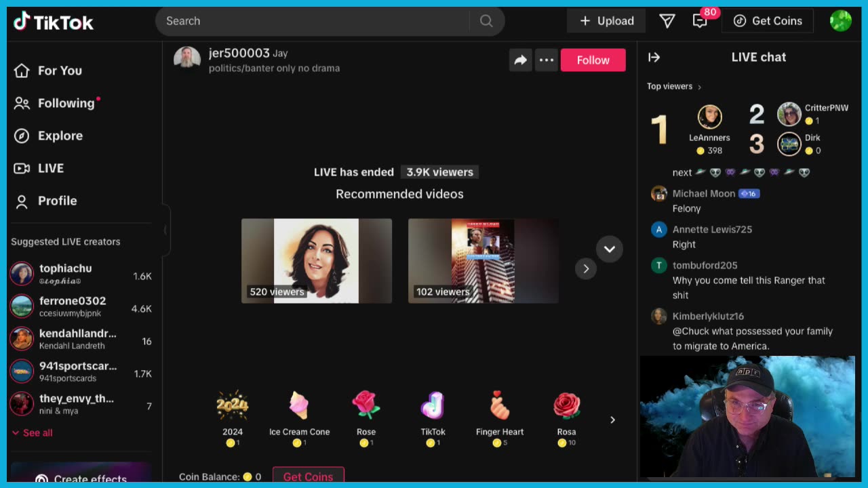
Task: Show more gifts arrow
Action: [x=612, y=420]
